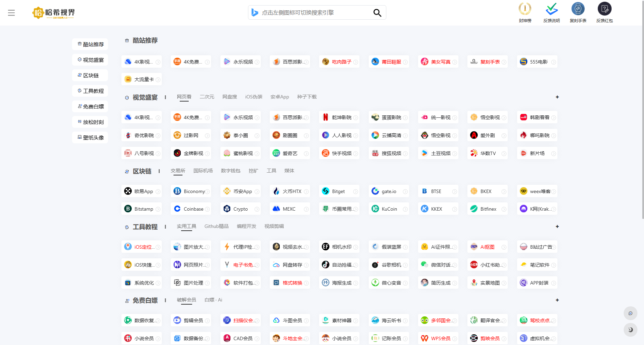Go to 工具教程 in sidebar
644x345 pixels.
(90, 91)
